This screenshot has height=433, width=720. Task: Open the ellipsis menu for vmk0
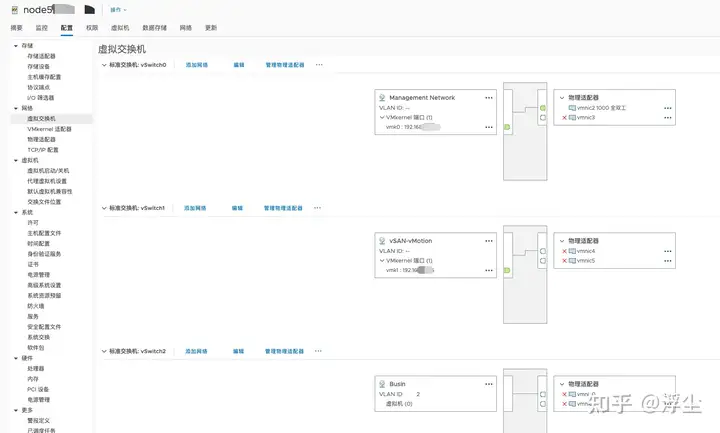489,127
